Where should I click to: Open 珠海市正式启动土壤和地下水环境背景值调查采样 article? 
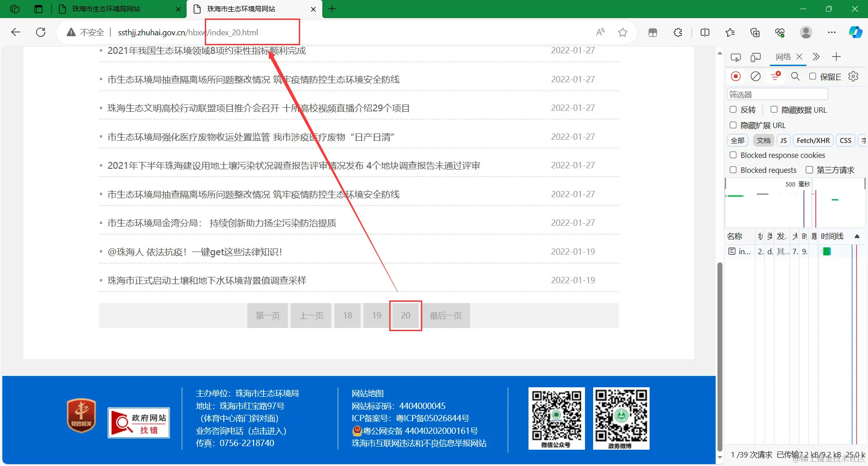tap(207, 281)
